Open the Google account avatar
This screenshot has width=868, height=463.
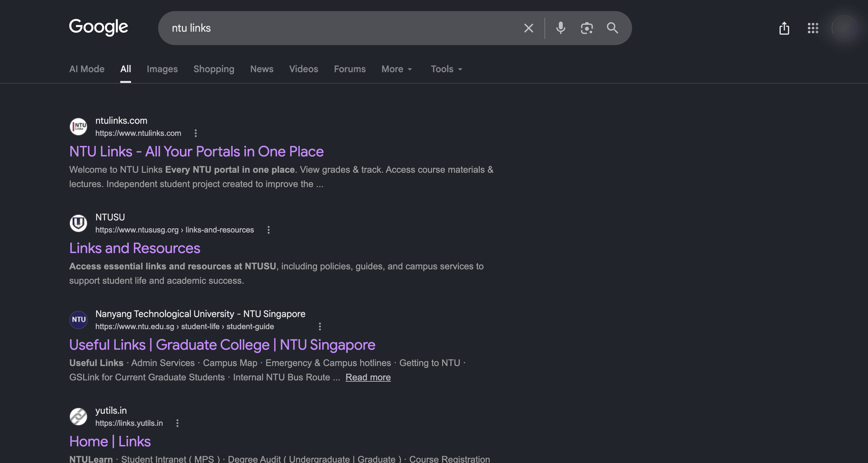pyautogui.click(x=844, y=28)
